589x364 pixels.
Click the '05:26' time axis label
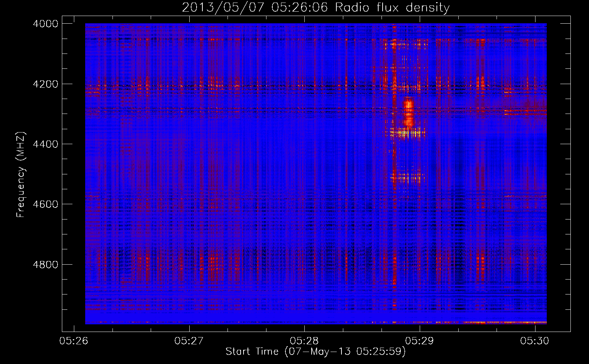click(74, 341)
